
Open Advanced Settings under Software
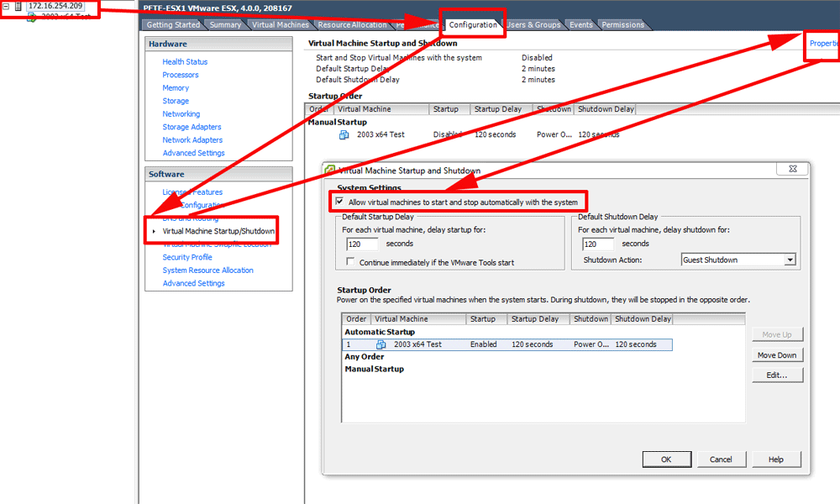(x=193, y=283)
